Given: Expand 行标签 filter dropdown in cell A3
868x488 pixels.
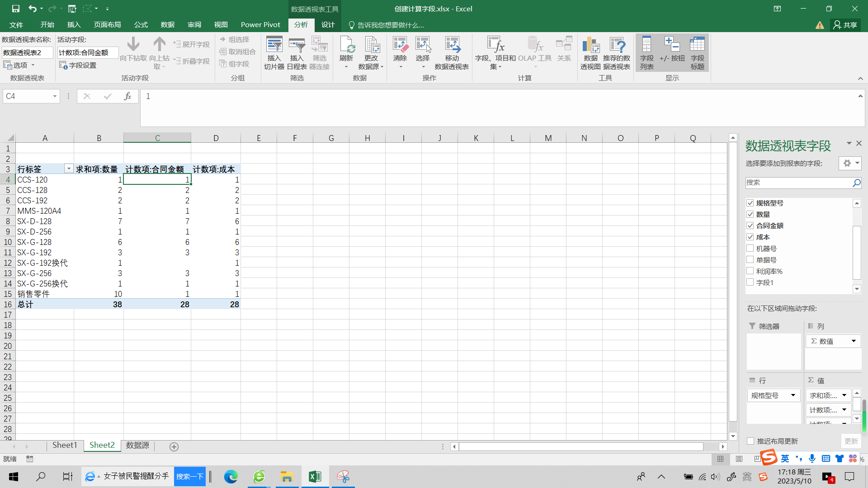Looking at the screenshot, I should 69,169.
